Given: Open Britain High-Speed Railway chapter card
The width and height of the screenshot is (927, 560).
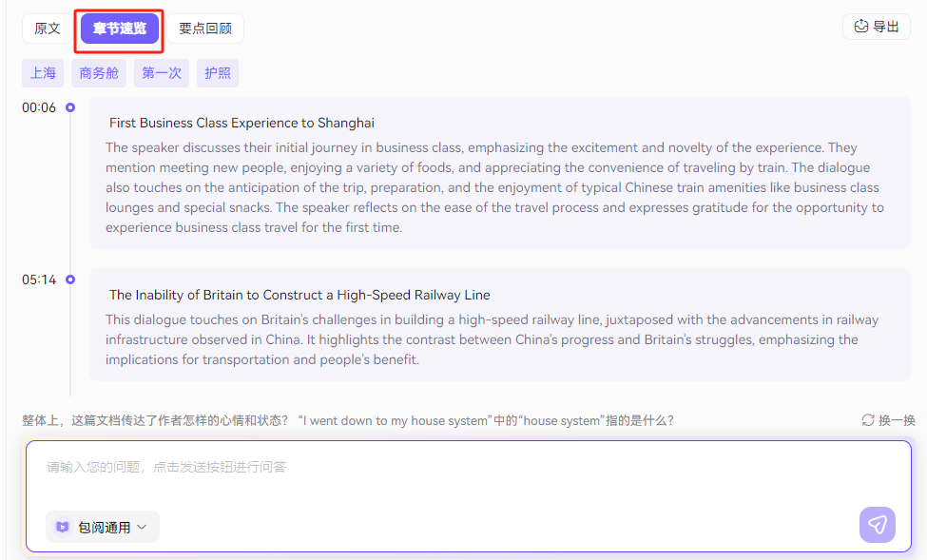Looking at the screenshot, I should click(499, 324).
